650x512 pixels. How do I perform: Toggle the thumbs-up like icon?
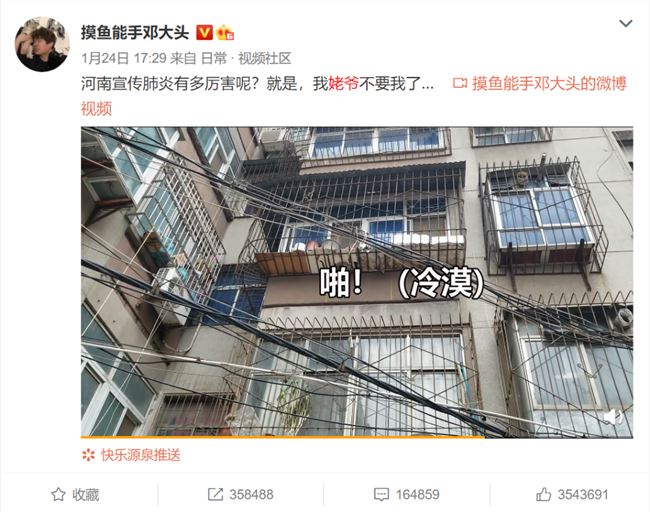click(x=543, y=494)
